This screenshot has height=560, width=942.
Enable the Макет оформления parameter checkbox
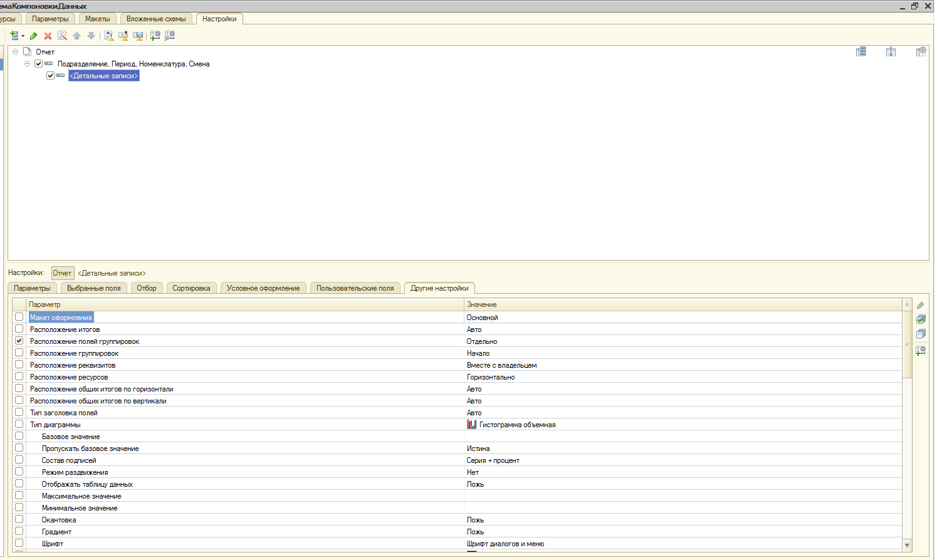(19, 317)
